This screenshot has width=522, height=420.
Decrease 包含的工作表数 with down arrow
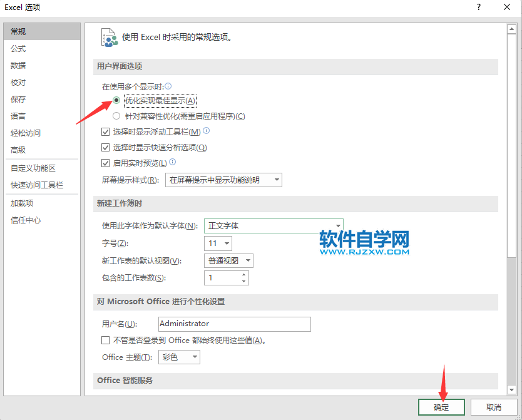tap(244, 281)
